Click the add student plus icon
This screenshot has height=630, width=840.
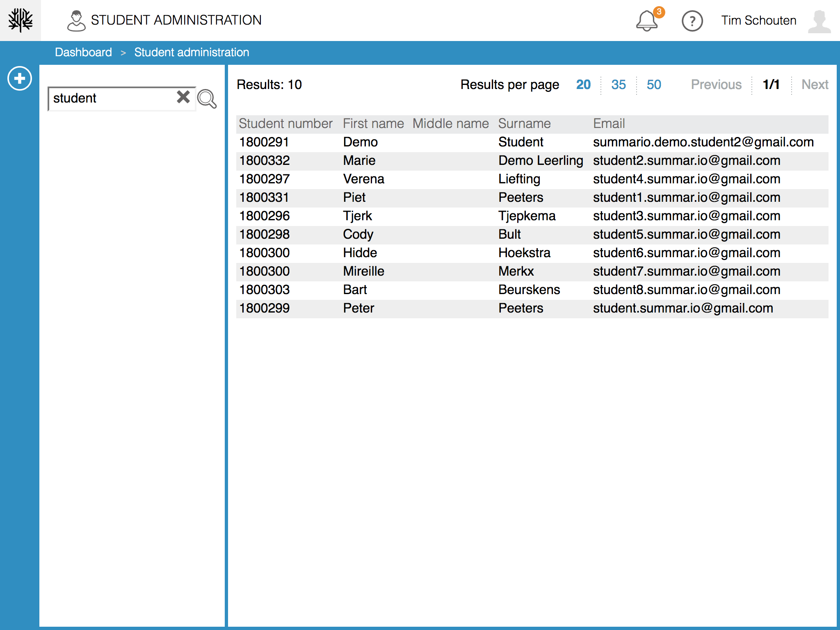click(x=20, y=78)
